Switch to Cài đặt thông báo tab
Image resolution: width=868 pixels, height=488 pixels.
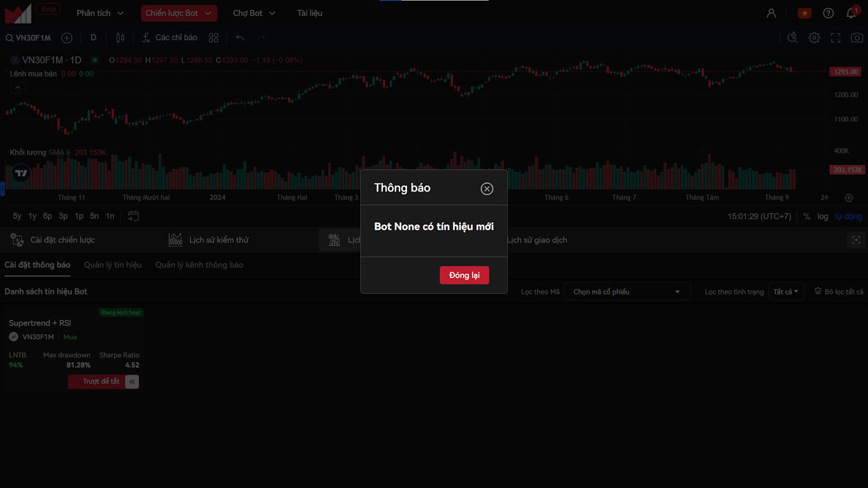tap(37, 265)
